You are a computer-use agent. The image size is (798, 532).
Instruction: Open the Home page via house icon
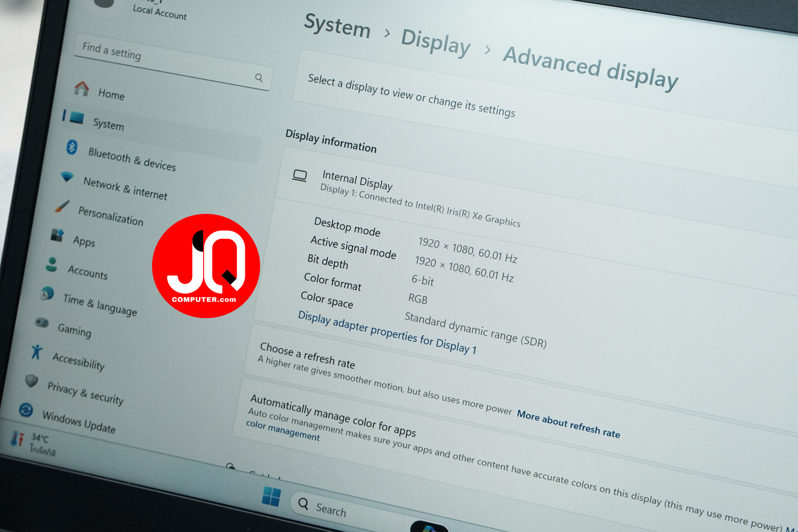(82, 88)
